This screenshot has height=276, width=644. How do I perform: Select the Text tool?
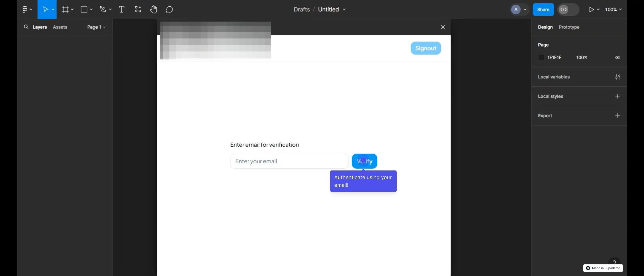coord(121,9)
